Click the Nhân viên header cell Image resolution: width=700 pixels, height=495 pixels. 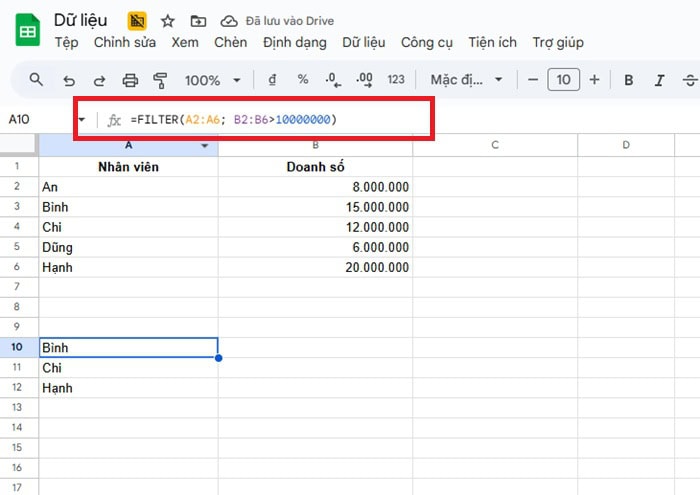[x=129, y=167]
